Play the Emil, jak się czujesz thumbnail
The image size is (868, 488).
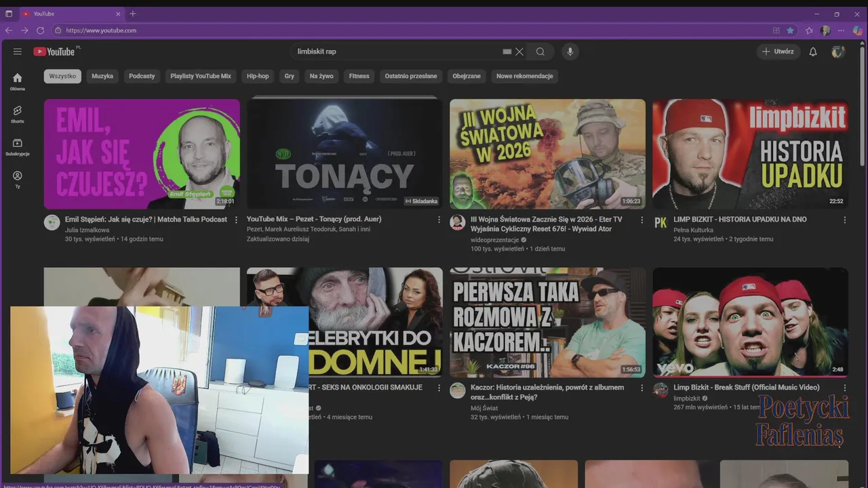[x=142, y=154]
